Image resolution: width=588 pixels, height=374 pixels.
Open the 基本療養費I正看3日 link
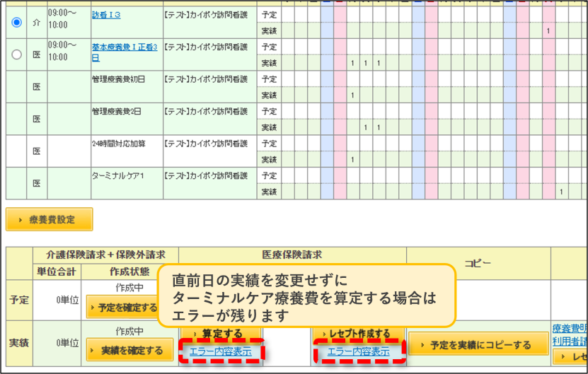[125, 52]
